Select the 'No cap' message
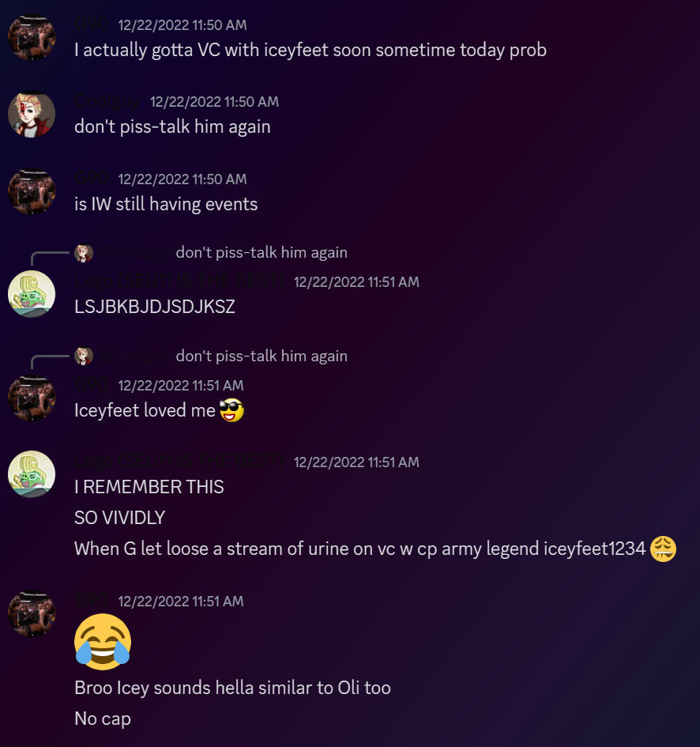700x747 pixels. [103, 719]
